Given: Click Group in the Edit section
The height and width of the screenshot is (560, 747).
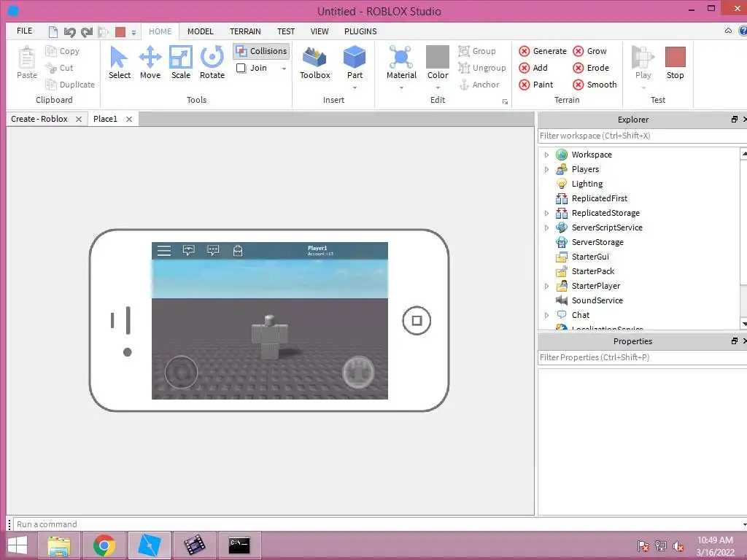Looking at the screenshot, I should [477, 51].
